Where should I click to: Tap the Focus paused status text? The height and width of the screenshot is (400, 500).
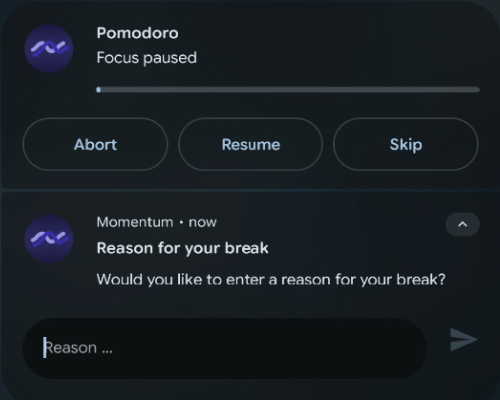tap(147, 58)
